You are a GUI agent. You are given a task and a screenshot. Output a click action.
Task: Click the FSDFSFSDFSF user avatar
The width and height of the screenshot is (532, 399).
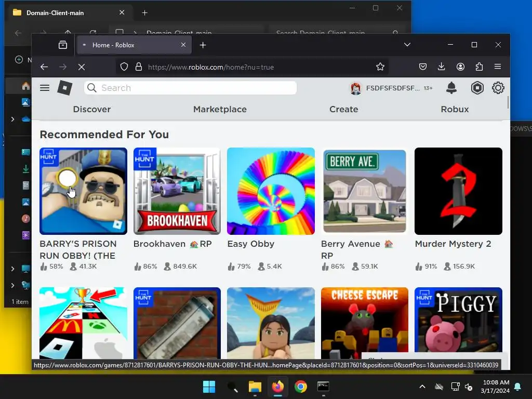pos(355,88)
